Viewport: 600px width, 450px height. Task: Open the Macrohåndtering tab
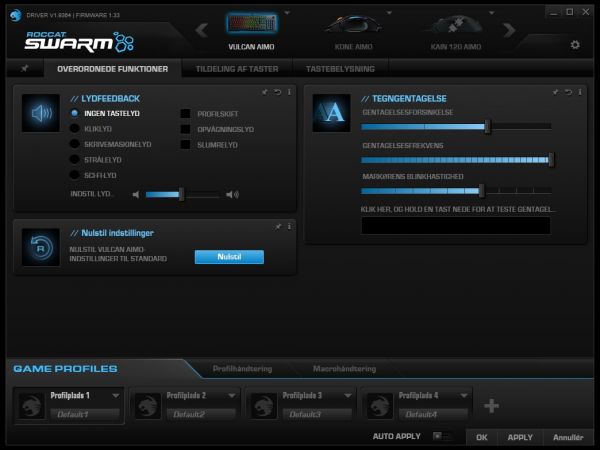pos(344,368)
